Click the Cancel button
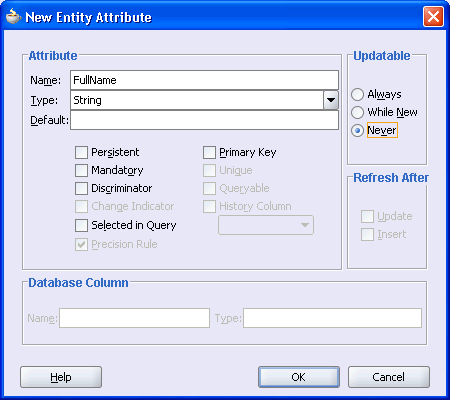This screenshot has width=450, height=400. pos(389,377)
